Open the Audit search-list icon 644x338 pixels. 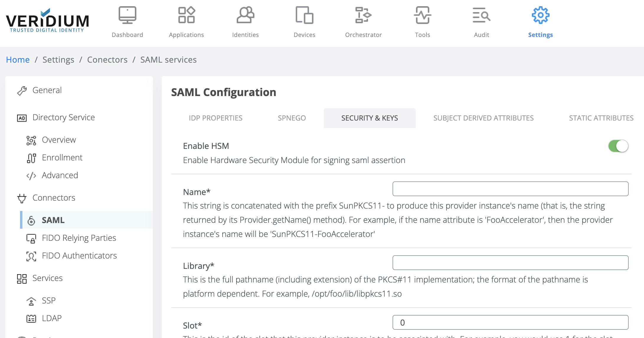481,15
